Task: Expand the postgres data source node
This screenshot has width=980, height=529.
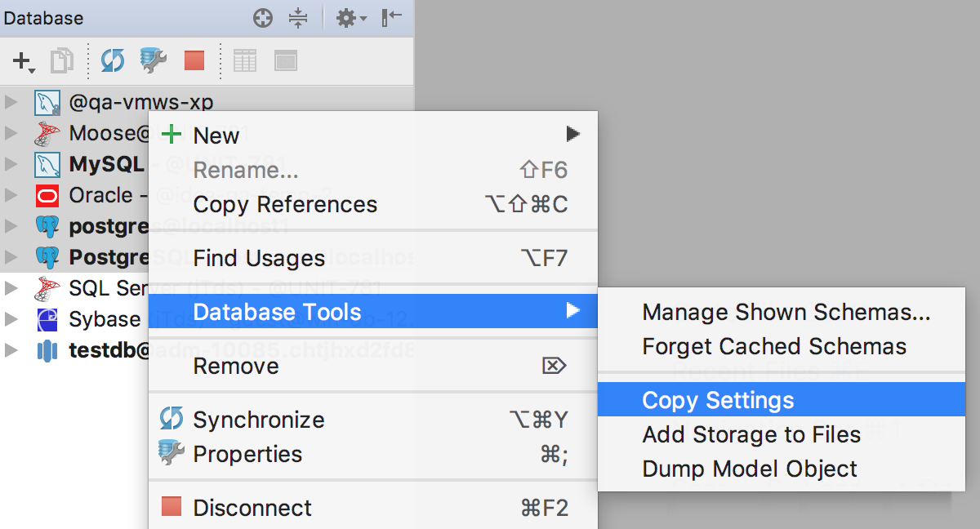Action: coord(11,226)
